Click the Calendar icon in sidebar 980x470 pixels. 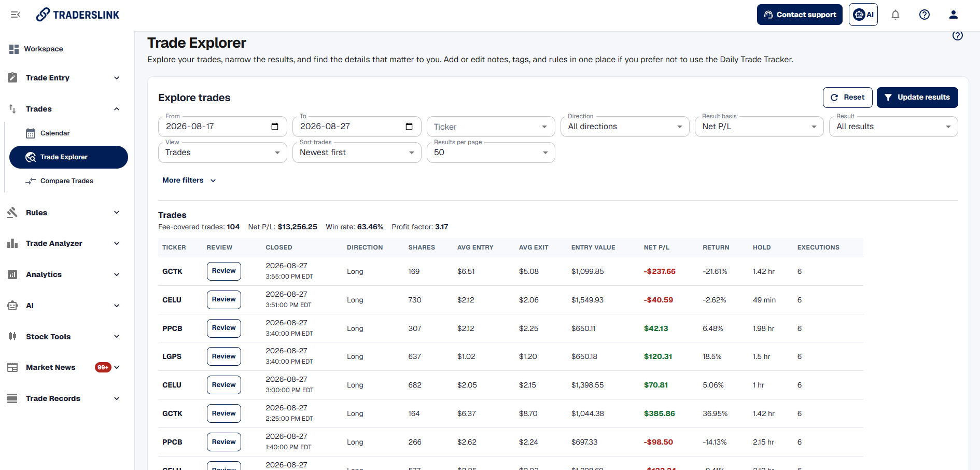31,133
